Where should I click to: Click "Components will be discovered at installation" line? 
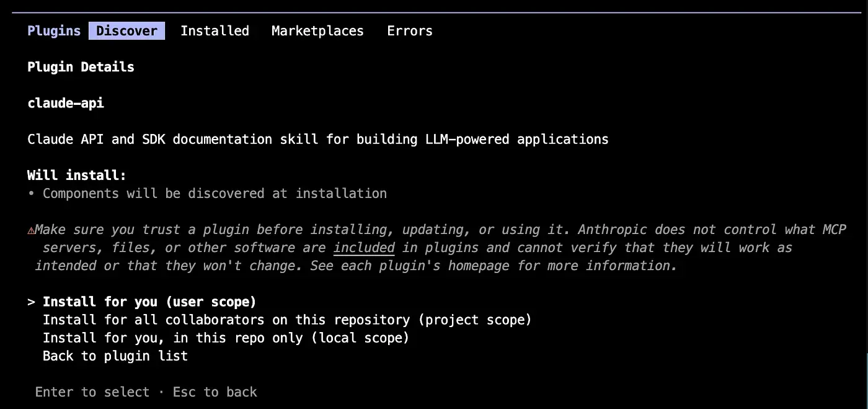pyautogui.click(x=215, y=194)
